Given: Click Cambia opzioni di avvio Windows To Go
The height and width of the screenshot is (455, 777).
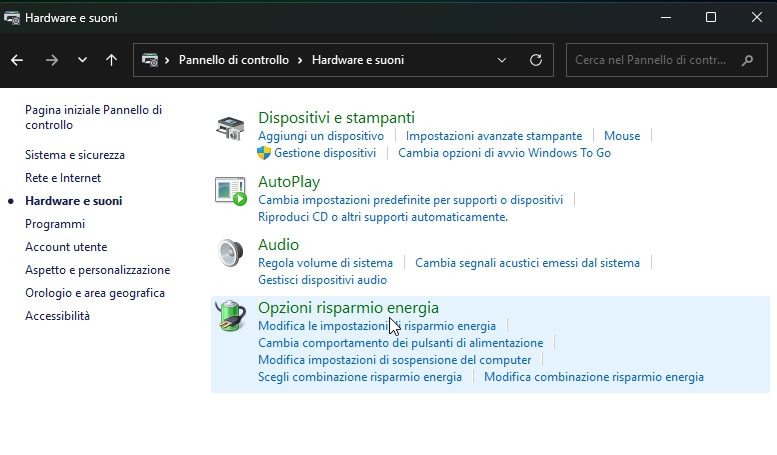Looking at the screenshot, I should click(x=504, y=153).
